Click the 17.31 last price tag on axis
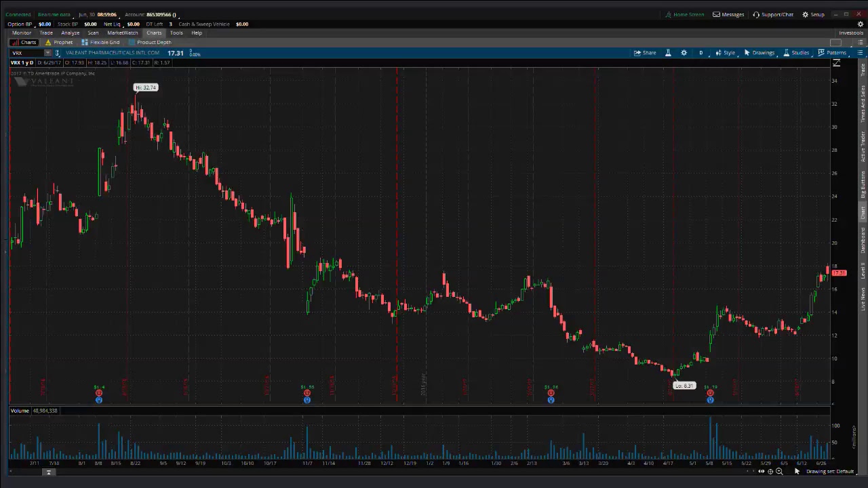This screenshot has height=488, width=868. pos(840,272)
